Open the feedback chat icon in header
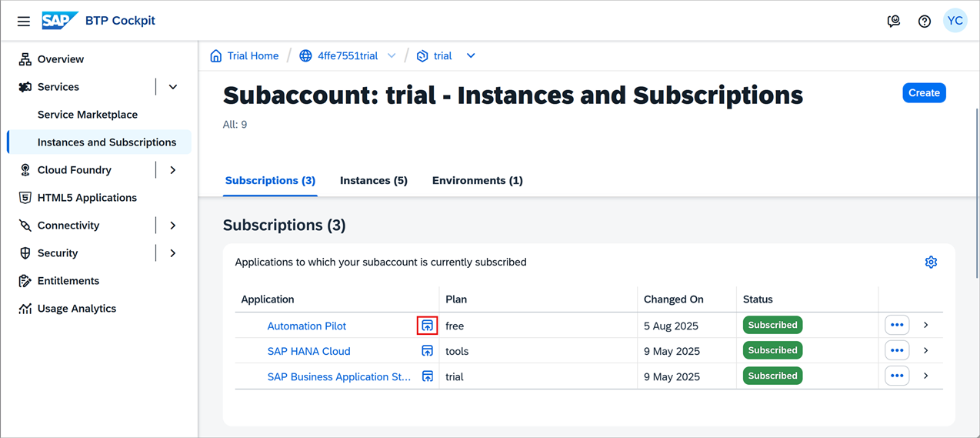Screen dimensions: 980x438 (x=894, y=22)
